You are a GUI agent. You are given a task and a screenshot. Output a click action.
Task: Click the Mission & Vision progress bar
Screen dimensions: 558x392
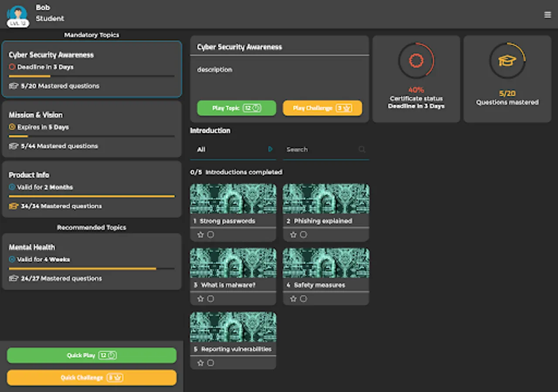(x=92, y=136)
